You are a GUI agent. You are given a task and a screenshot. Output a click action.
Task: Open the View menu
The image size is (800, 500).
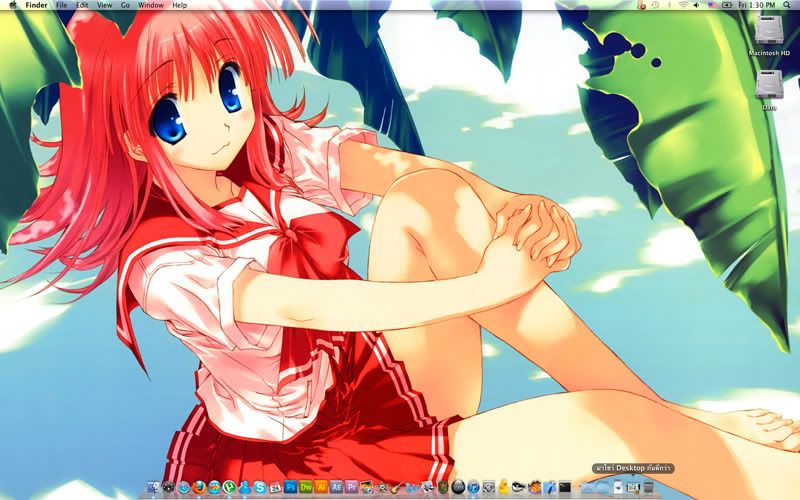(104, 5)
